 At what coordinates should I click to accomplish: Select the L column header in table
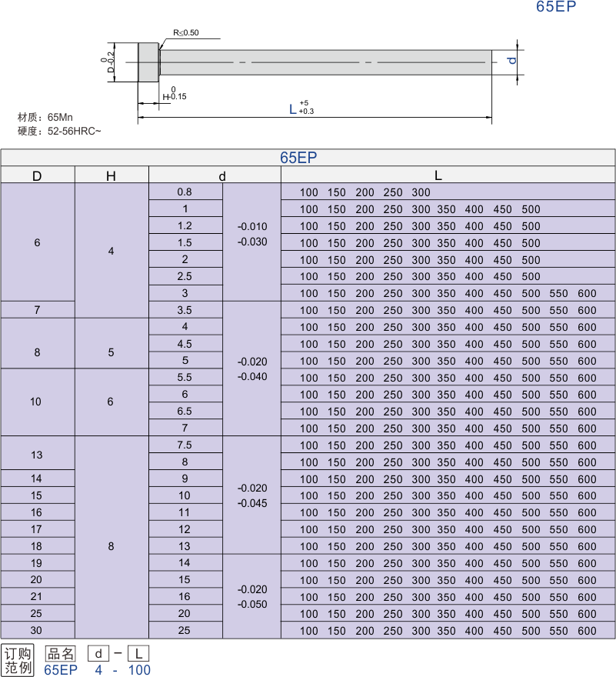438,176
